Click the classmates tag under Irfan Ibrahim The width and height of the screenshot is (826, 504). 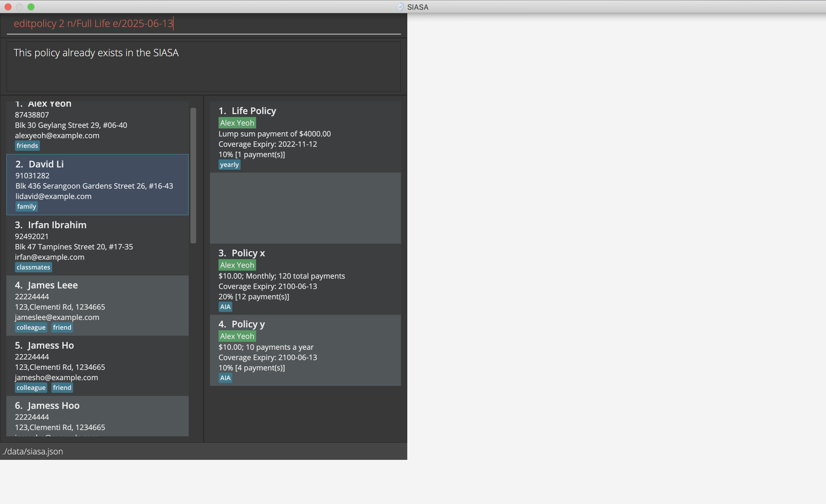[x=33, y=267]
